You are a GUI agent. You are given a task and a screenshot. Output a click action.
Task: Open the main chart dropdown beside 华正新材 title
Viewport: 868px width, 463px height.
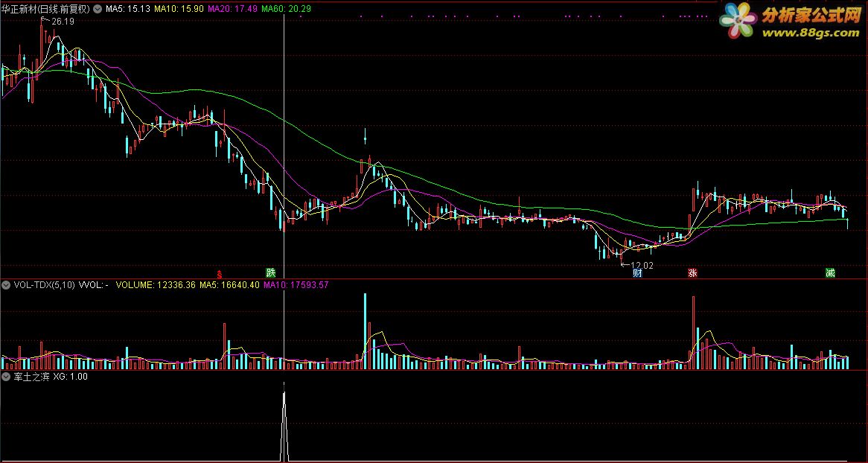[x=98, y=9]
